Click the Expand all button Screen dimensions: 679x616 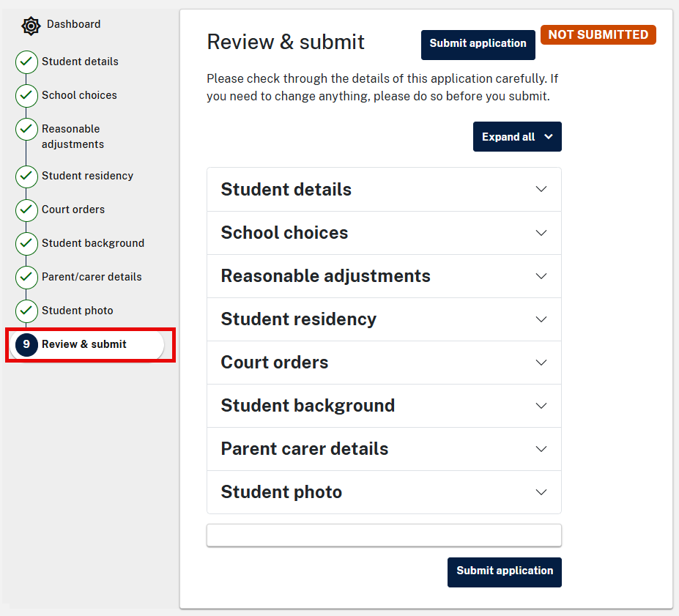(517, 137)
